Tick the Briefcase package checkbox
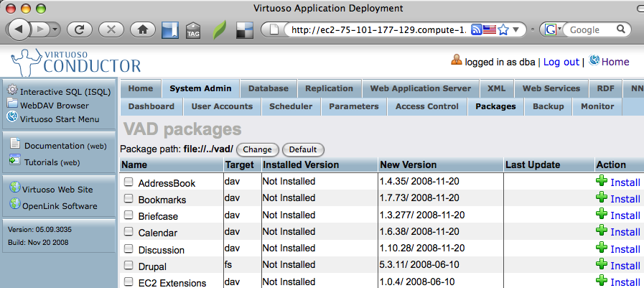The height and width of the screenshot is (288, 644). [129, 215]
